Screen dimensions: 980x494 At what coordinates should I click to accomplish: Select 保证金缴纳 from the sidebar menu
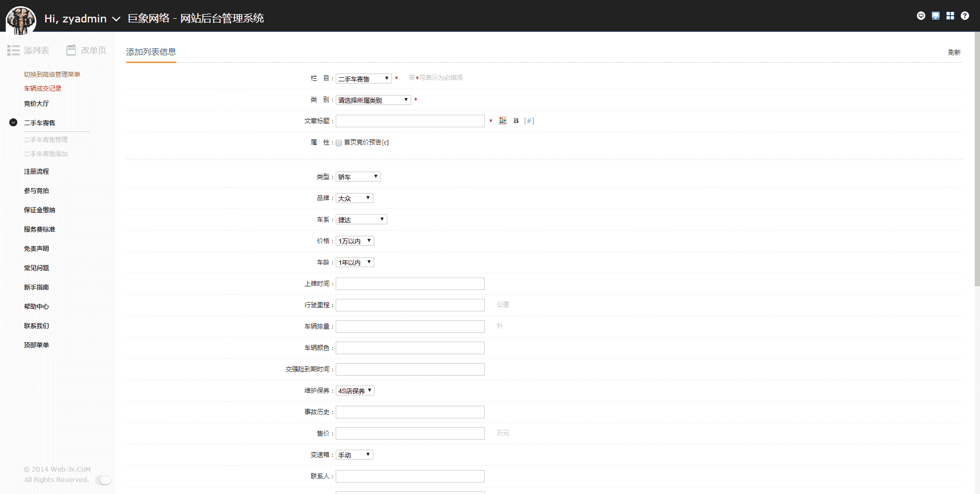click(x=40, y=210)
